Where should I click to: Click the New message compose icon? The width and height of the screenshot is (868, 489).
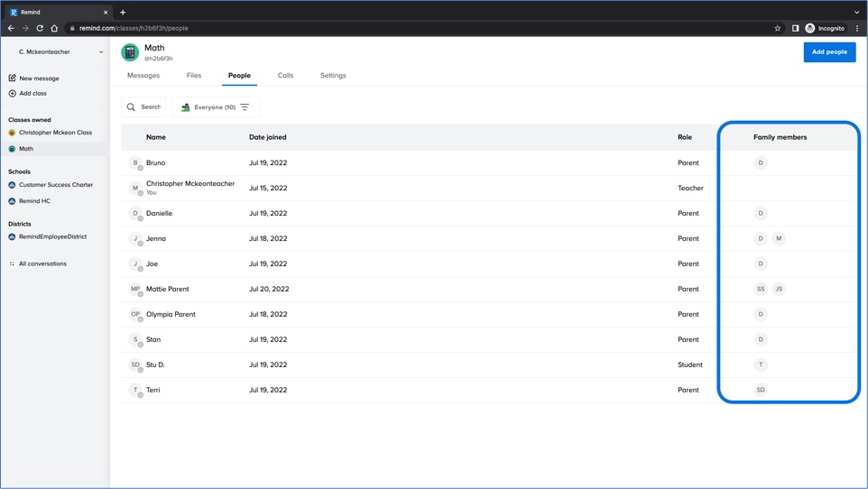[x=13, y=78]
